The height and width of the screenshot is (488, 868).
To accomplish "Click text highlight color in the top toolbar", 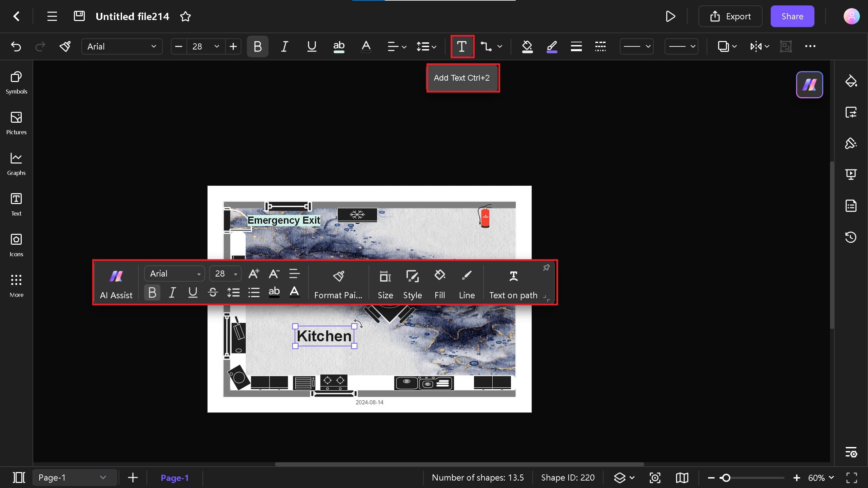I will point(339,46).
